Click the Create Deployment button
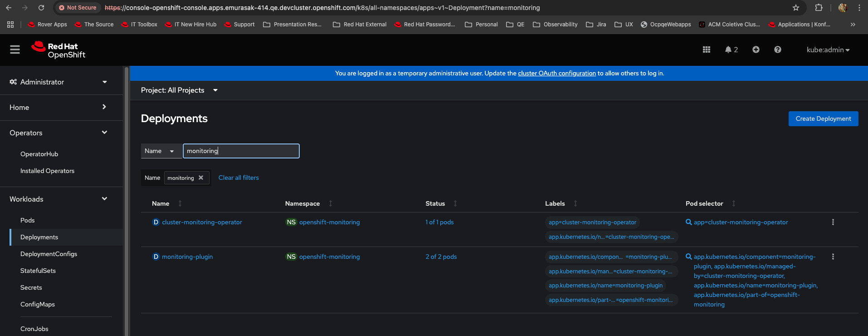The width and height of the screenshot is (868, 336). click(x=823, y=119)
